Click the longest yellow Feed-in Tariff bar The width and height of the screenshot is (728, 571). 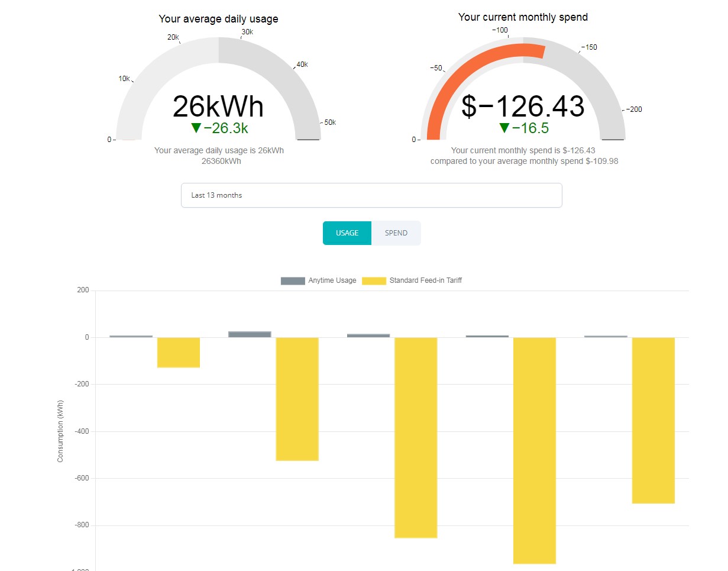(535, 450)
